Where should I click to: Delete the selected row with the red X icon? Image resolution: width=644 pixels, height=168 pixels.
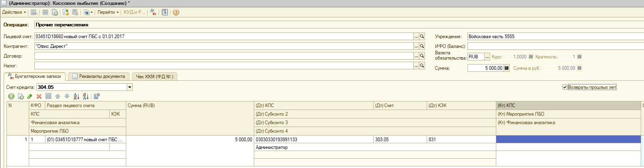click(x=39, y=96)
